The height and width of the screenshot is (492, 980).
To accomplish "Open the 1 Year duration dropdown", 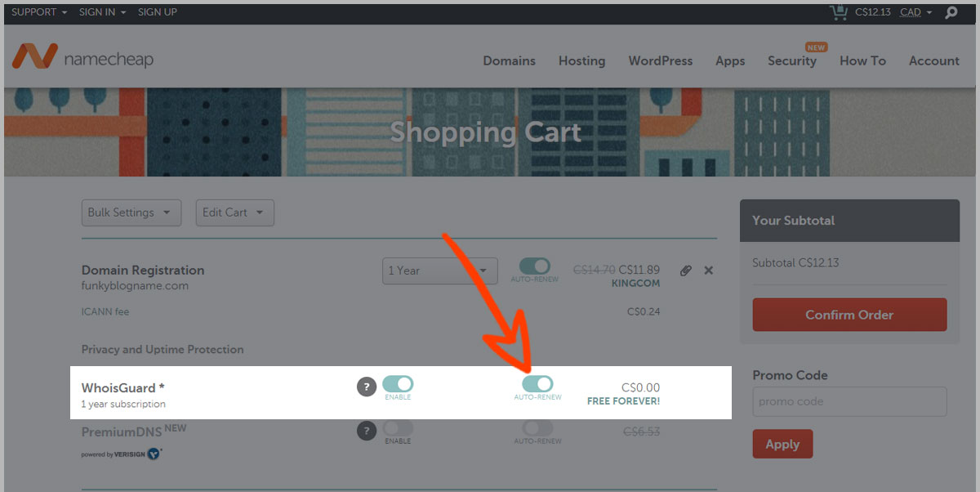I will pos(439,271).
